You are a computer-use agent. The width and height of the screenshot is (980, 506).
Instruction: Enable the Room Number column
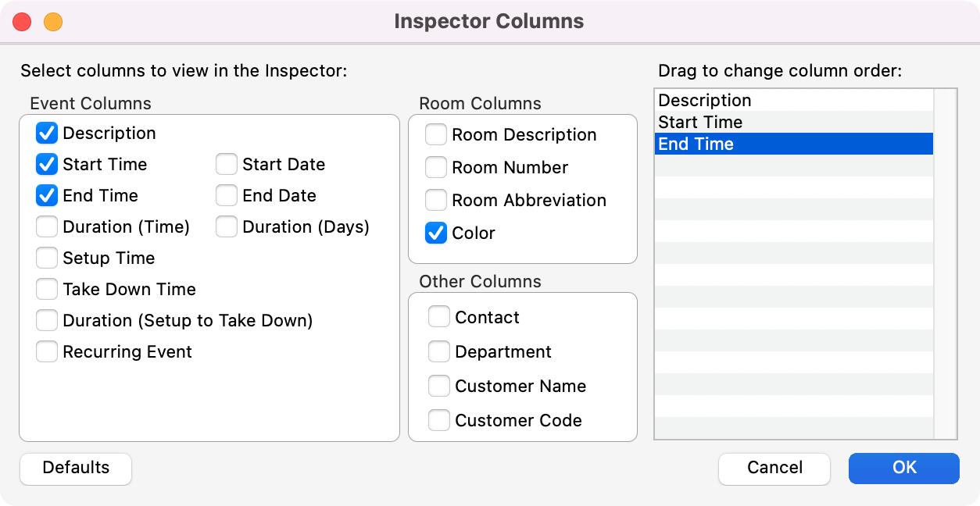coord(436,168)
